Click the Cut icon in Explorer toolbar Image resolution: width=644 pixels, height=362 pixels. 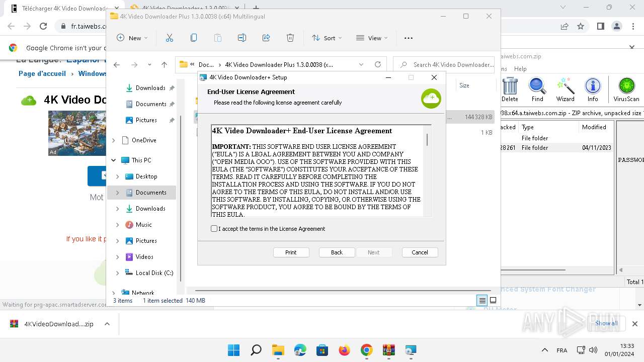pyautogui.click(x=169, y=38)
